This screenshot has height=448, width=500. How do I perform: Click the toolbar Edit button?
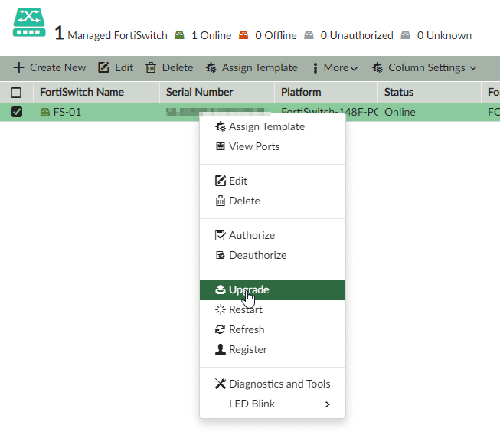(116, 67)
